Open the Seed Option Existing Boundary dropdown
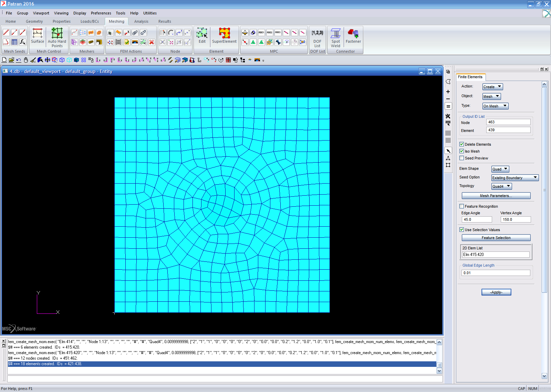The width and height of the screenshot is (551, 392). coord(515,178)
